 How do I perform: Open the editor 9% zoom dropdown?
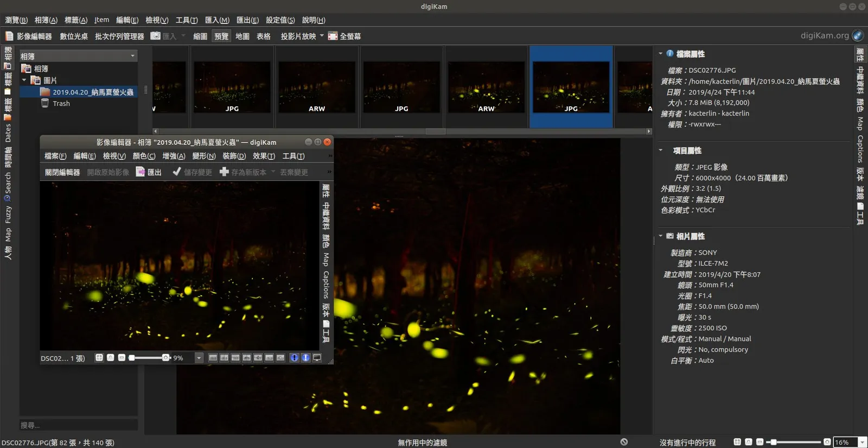(199, 358)
